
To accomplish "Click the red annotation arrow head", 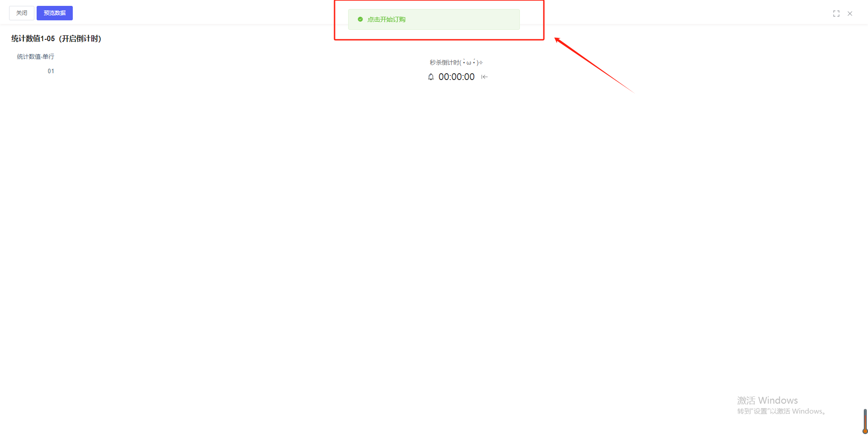I will click(559, 41).
